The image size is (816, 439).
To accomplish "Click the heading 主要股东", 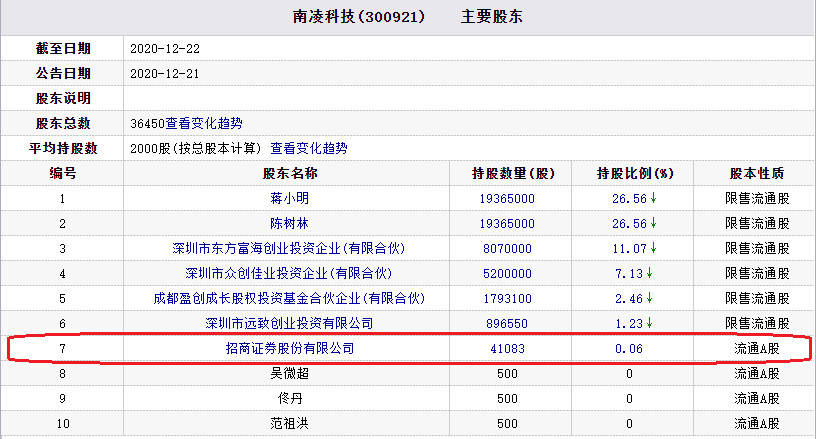I will tap(491, 17).
